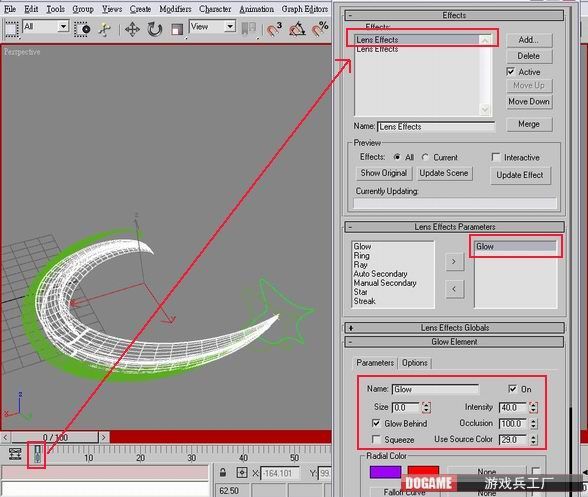
Task: Select the All effects radio button
Action: coord(397,157)
